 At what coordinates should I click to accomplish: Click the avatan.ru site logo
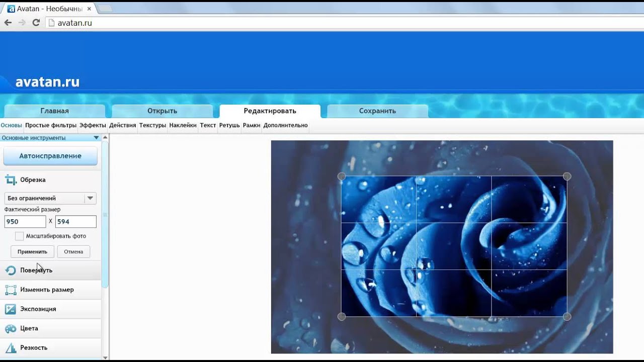(x=47, y=82)
